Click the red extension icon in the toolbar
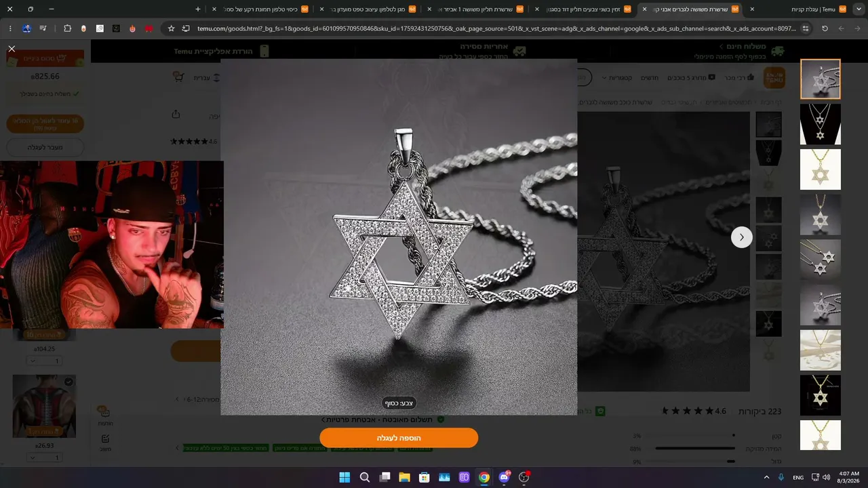The image size is (868, 488). coord(149,28)
